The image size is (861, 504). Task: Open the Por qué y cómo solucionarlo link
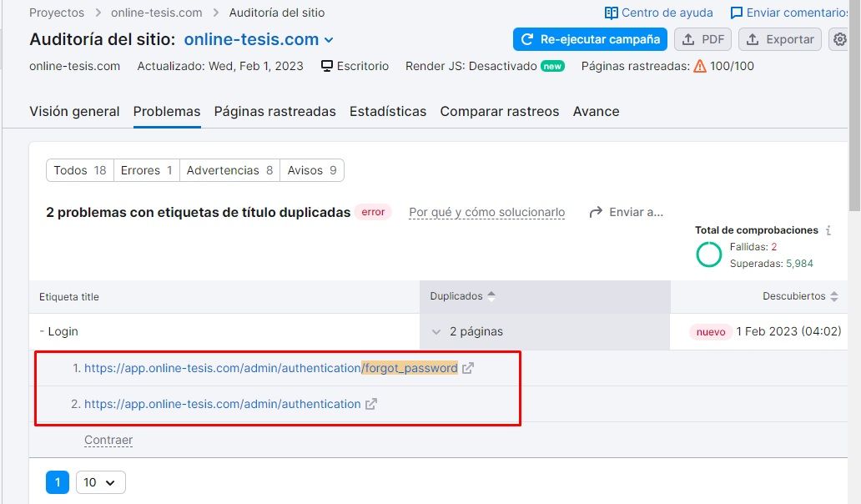pos(486,213)
